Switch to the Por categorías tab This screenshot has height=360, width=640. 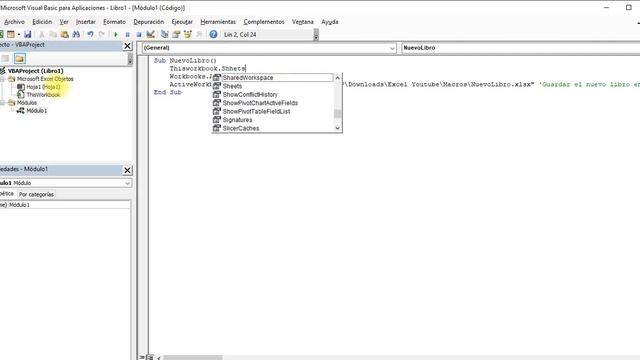point(36,194)
